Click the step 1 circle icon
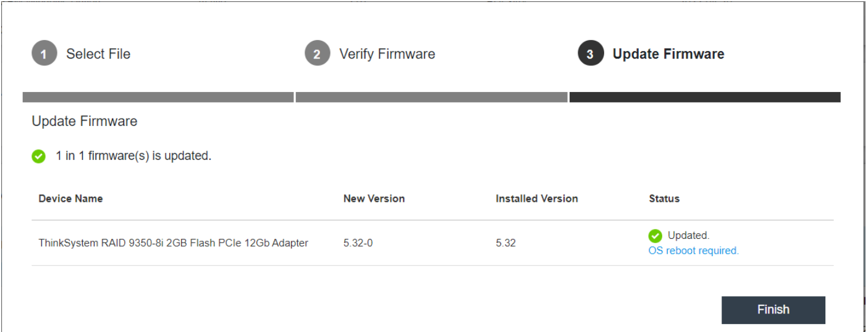 [44, 54]
